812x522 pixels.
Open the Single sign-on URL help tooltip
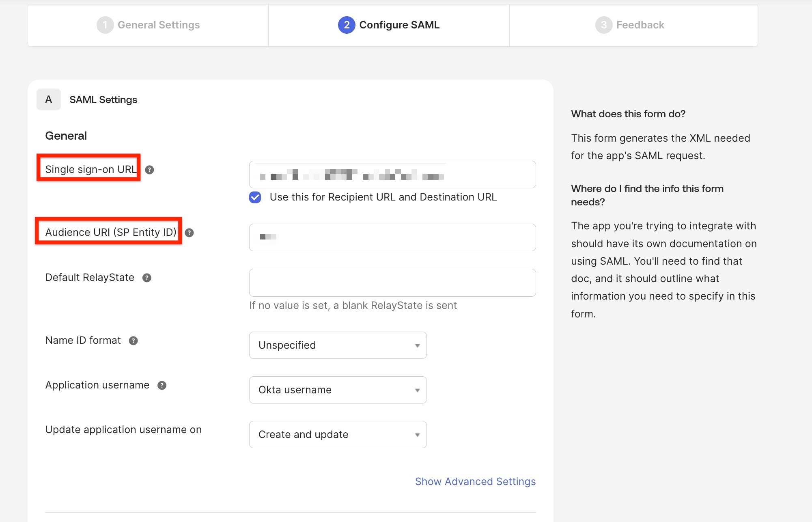tap(150, 170)
